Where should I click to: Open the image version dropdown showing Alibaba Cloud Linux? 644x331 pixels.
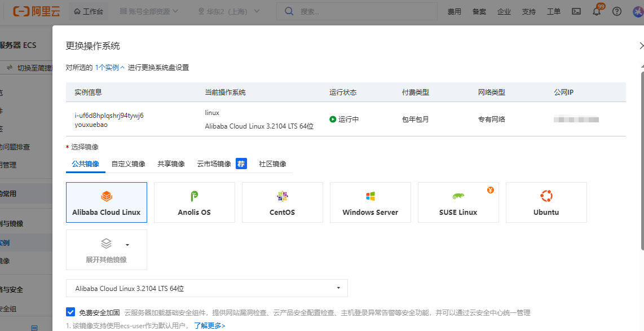click(x=206, y=288)
